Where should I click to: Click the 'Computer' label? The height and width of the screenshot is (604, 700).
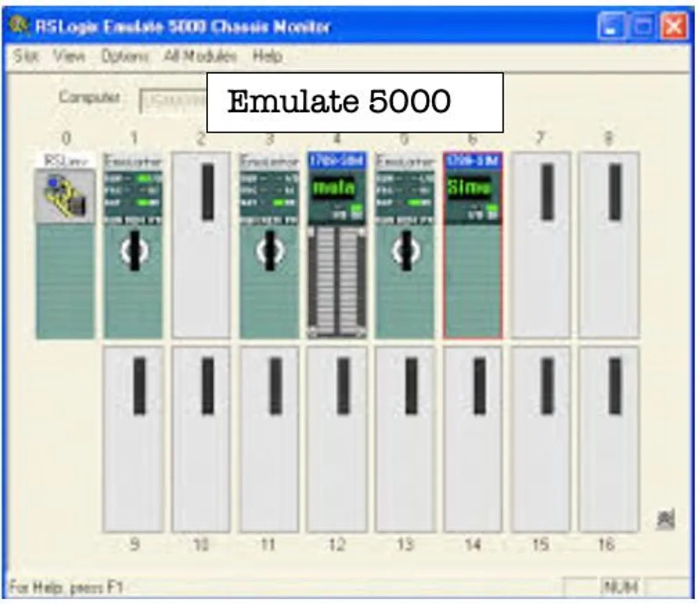[x=89, y=97]
